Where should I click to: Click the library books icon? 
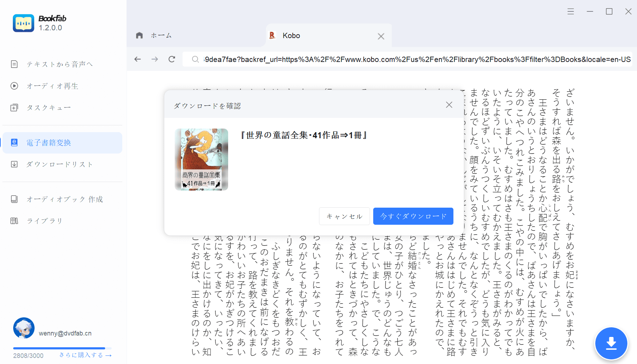click(14, 221)
